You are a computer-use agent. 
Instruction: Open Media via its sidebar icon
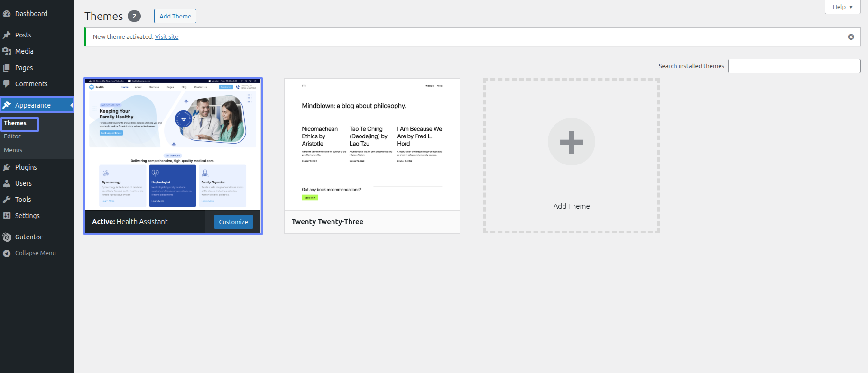pyautogui.click(x=7, y=51)
